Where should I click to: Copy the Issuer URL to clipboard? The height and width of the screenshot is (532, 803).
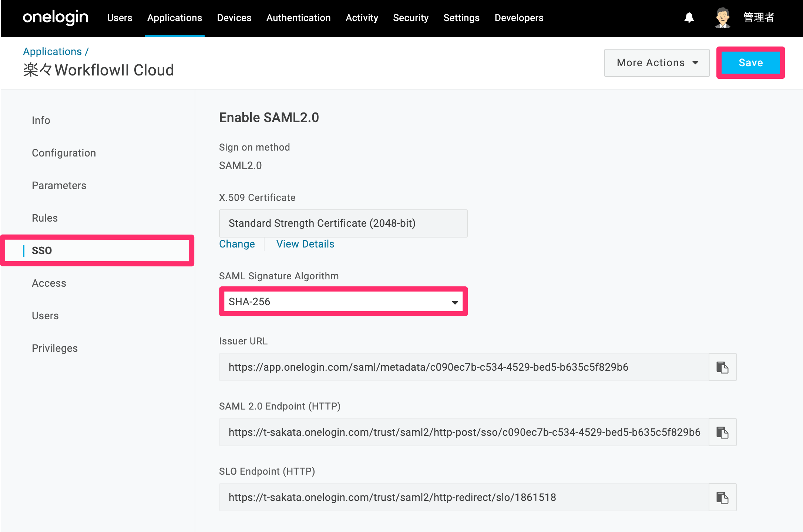pos(722,367)
